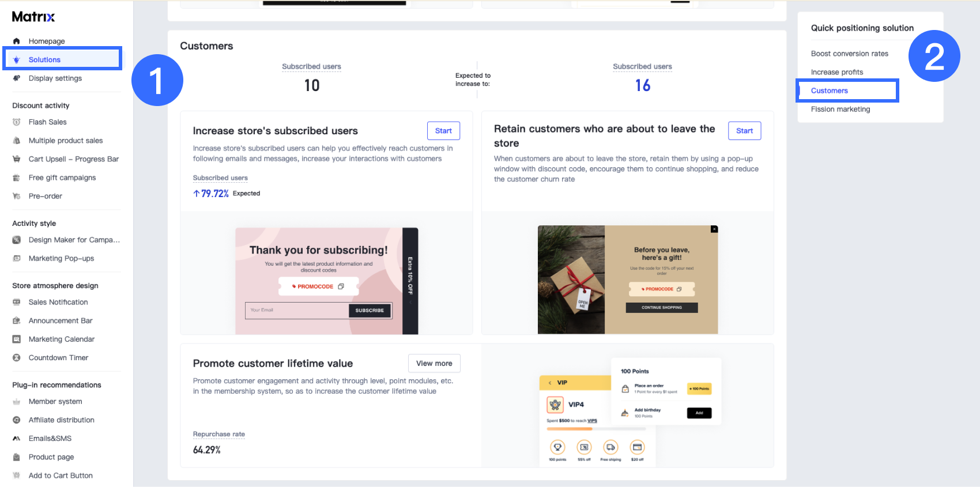Start the Retain leaving customers solution
Viewport: 980px width, 487px height.
point(744,131)
